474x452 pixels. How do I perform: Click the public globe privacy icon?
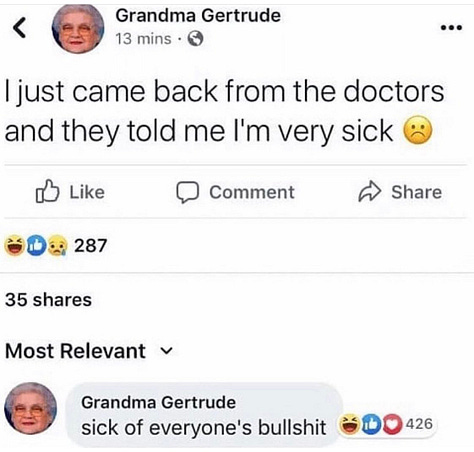coord(196,39)
